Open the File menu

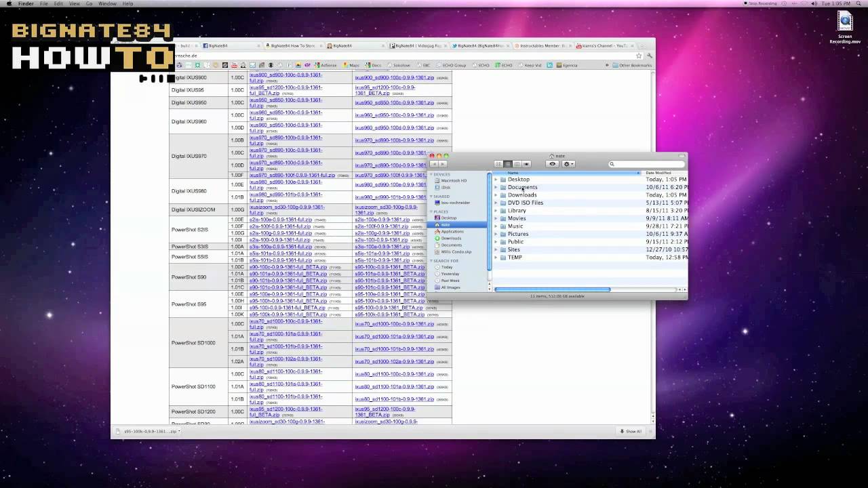[43, 3]
